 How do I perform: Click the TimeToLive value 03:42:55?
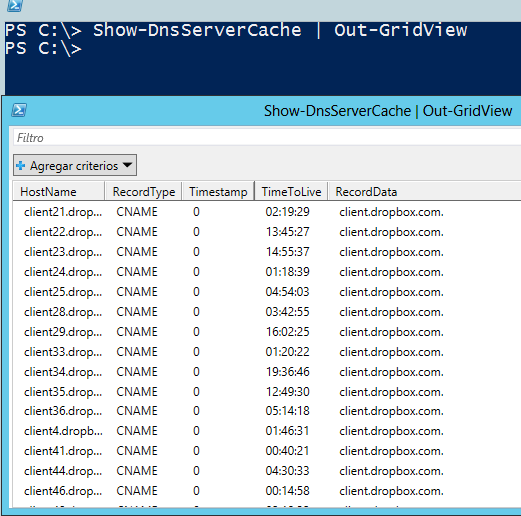(x=287, y=312)
